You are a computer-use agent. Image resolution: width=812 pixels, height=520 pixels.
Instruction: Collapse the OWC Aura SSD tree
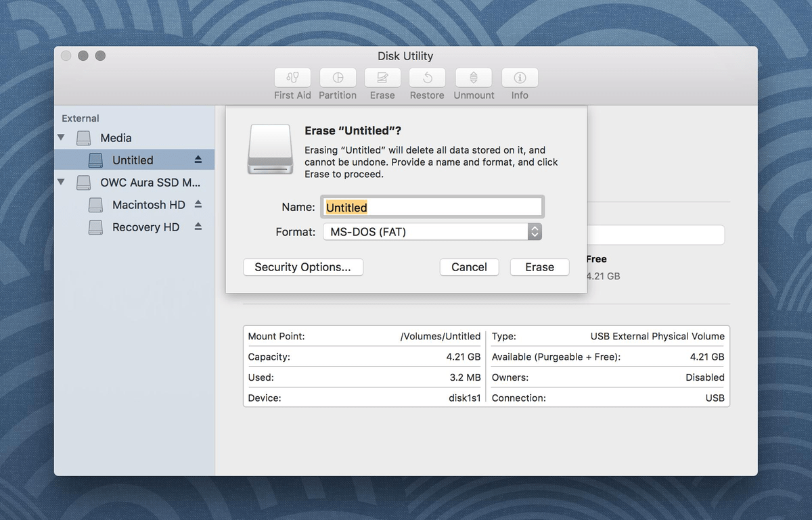point(60,182)
